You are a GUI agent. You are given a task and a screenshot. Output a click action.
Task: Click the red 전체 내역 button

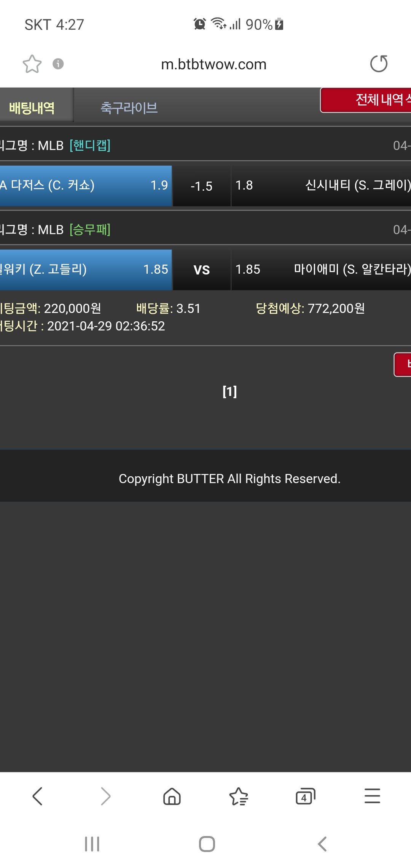366,100
